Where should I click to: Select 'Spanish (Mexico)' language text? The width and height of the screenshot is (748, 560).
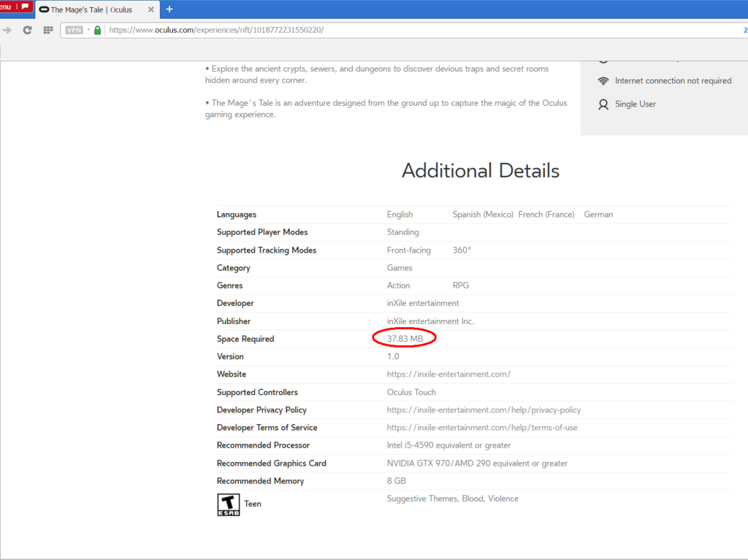click(x=483, y=215)
